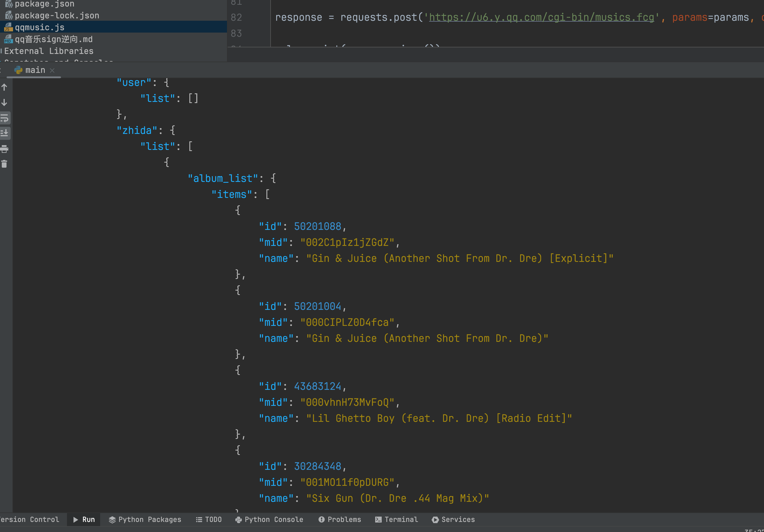764x532 pixels.
Task: Open the Problems tool window
Action: (340, 519)
